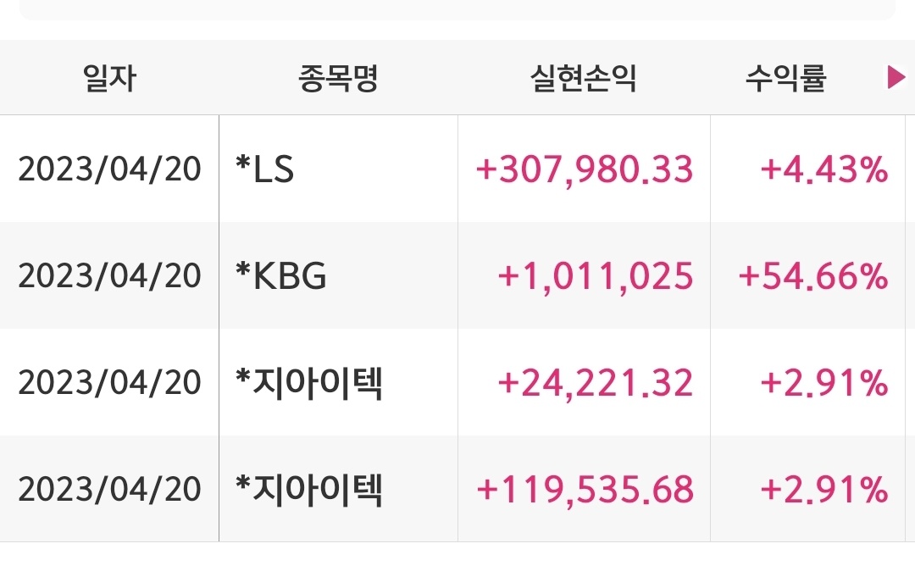The width and height of the screenshot is (915, 588).
Task: Tap the +24,221.32 realized profit value
Action: tap(596, 383)
